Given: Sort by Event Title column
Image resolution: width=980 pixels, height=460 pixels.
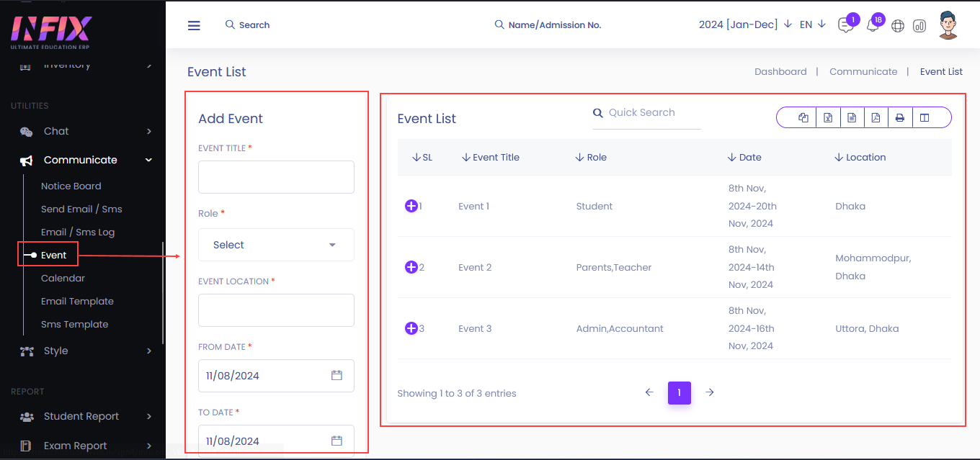Looking at the screenshot, I should point(491,157).
